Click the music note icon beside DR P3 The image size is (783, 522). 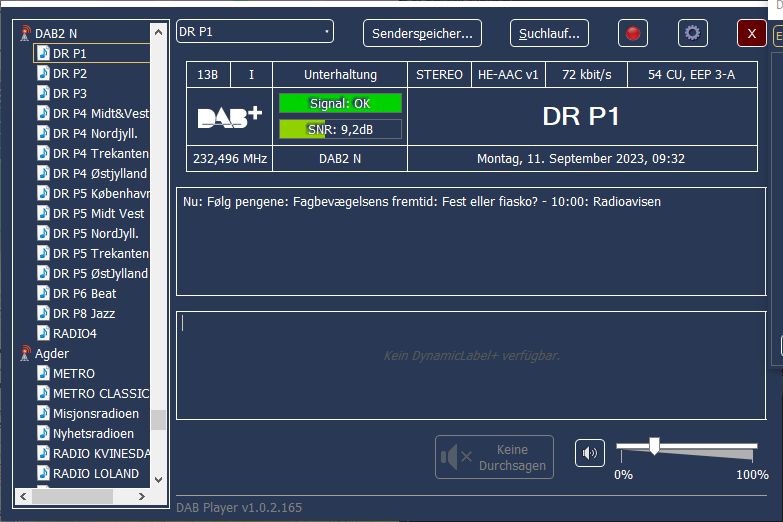coord(43,93)
